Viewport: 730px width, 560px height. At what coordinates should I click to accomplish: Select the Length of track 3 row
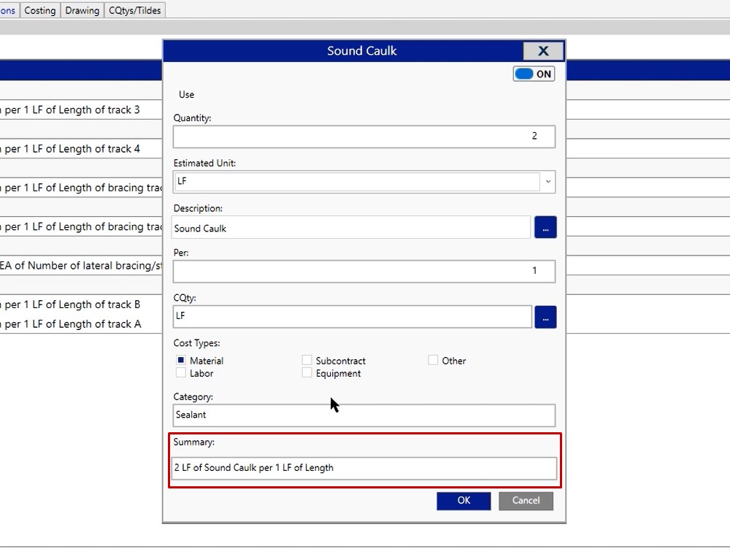click(x=73, y=110)
